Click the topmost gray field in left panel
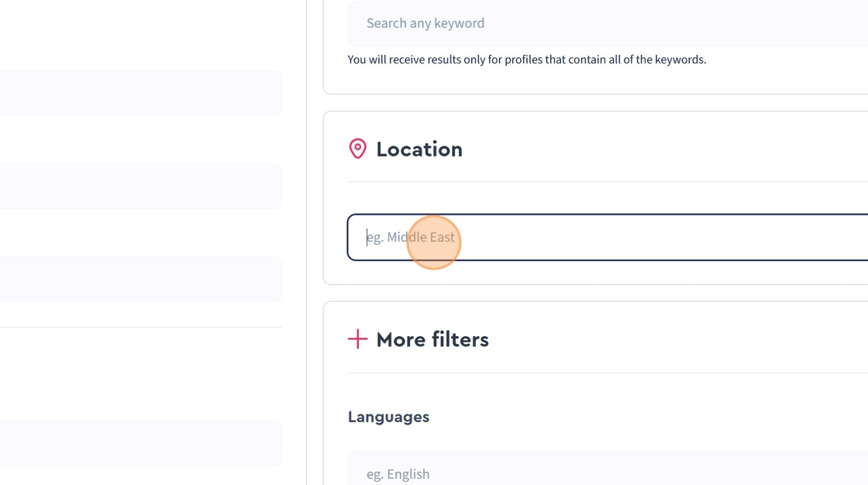 point(139,93)
